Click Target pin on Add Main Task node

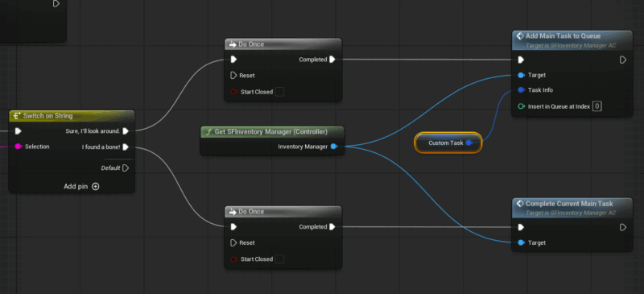click(x=521, y=75)
